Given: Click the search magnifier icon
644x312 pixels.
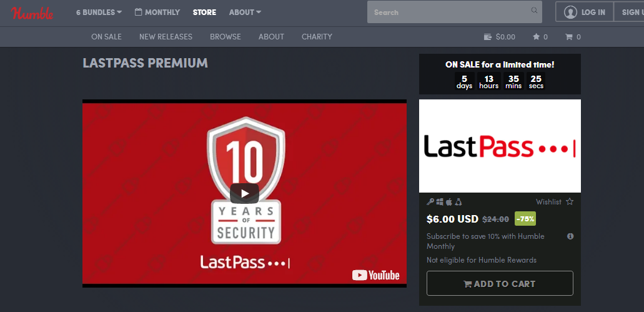Looking at the screenshot, I should (x=534, y=10).
